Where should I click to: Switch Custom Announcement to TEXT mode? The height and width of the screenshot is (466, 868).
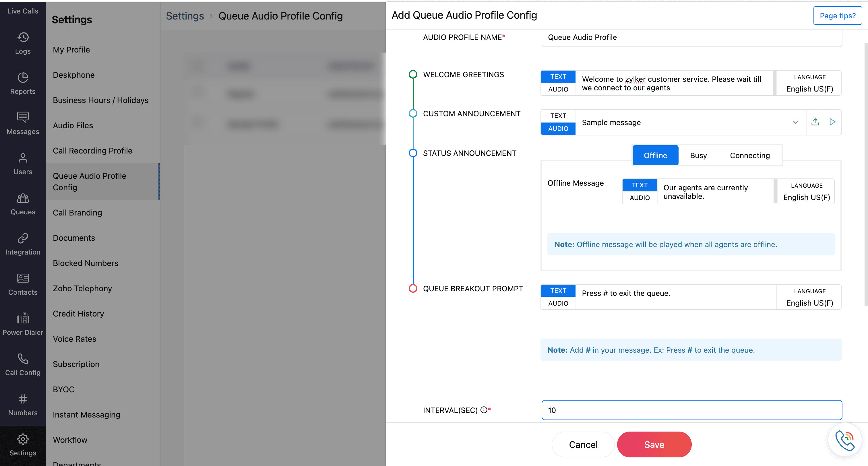tap(558, 116)
